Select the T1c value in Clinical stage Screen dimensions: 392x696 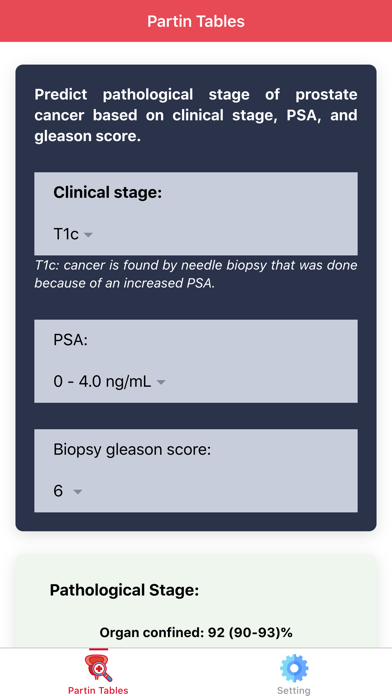[66, 234]
